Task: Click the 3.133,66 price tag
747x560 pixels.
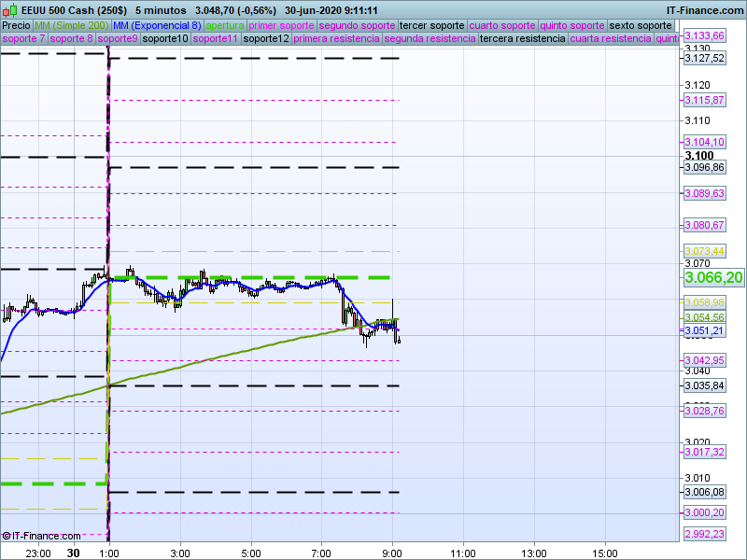Action: 705,35
